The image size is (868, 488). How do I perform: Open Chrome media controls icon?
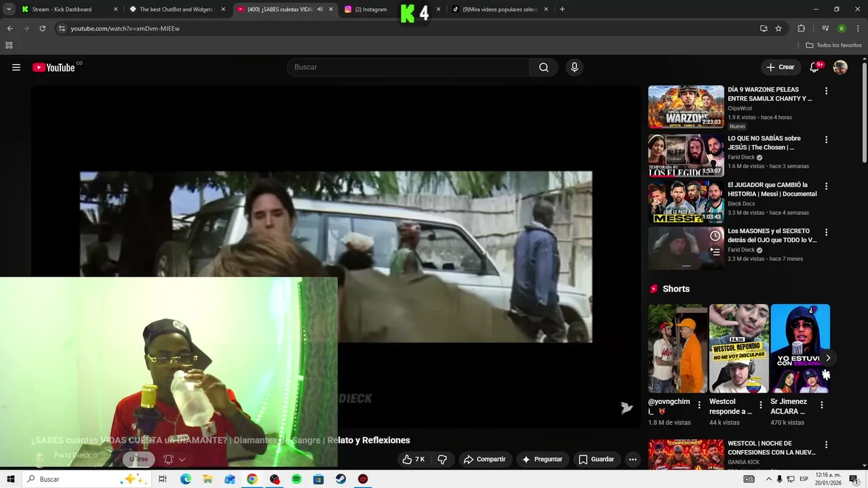pos(825,28)
